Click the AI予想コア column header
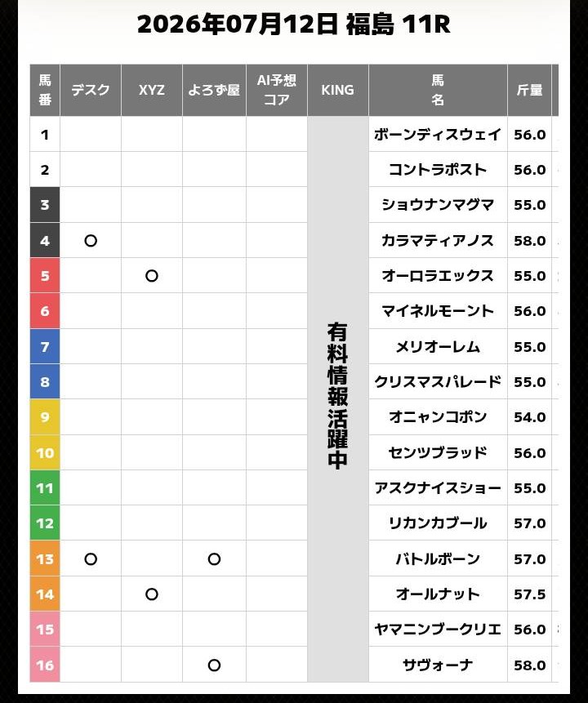This screenshot has width=588, height=703. (277, 90)
